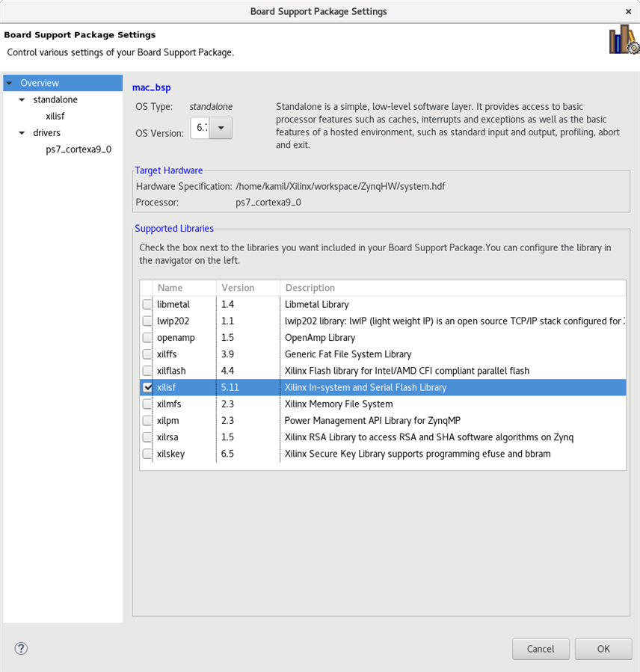The width and height of the screenshot is (640, 672).
Task: Collapse the standalone tree node
Action: [22, 99]
